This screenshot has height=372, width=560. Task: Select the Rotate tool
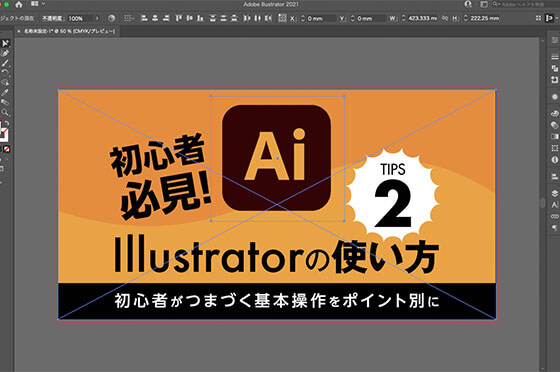(5, 73)
